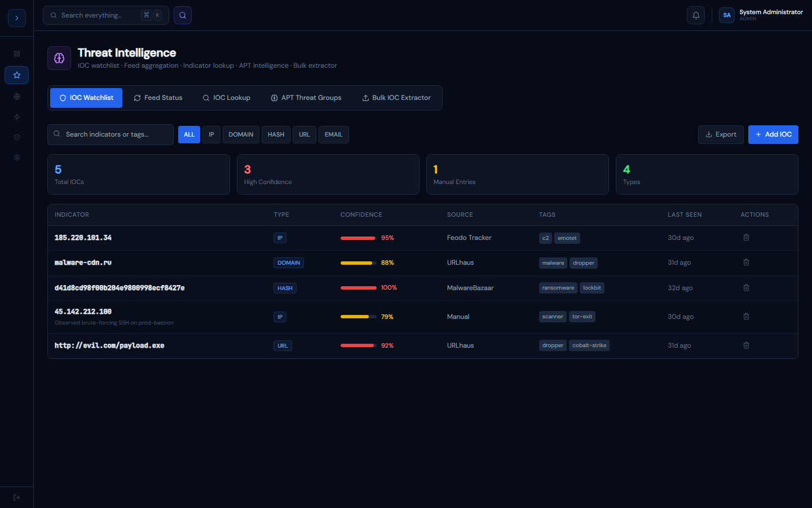Click the Manual Entries stat card
The height and width of the screenshot is (508, 812).
[518, 174]
